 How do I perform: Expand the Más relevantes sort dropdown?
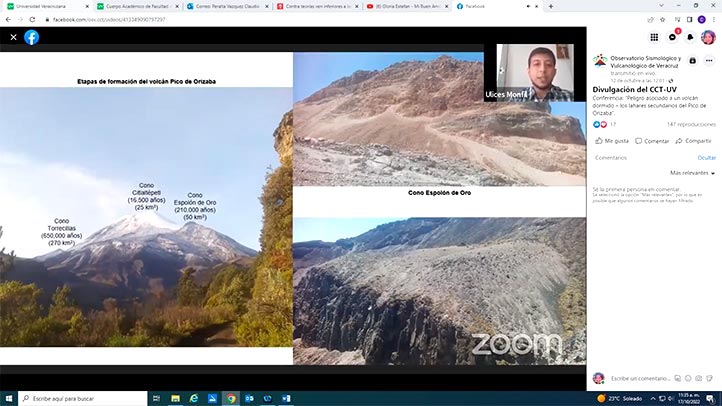691,173
